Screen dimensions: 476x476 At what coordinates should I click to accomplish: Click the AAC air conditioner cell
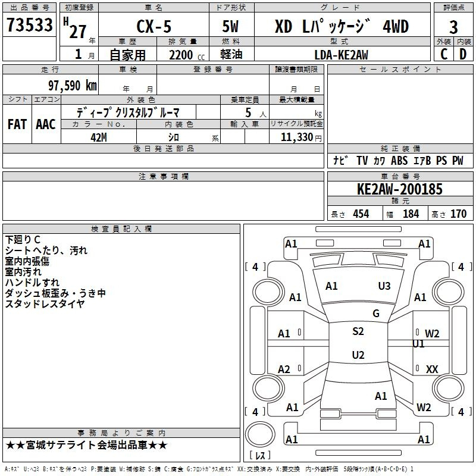click(x=46, y=124)
